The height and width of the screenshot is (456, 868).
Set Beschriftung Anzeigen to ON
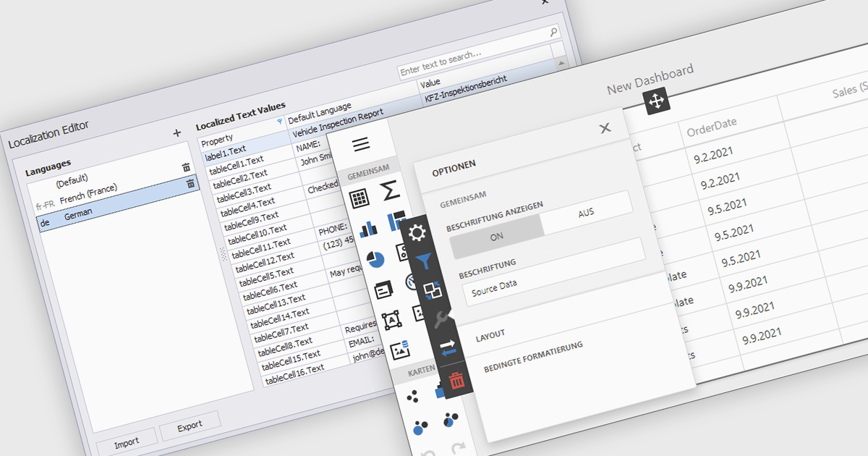tap(496, 237)
